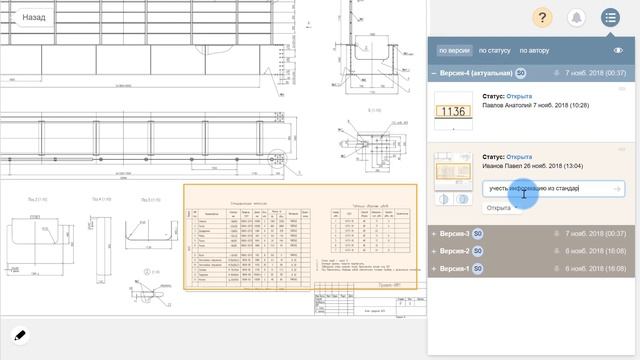
Task: Expand the Версия-3 section
Action: 434,234
